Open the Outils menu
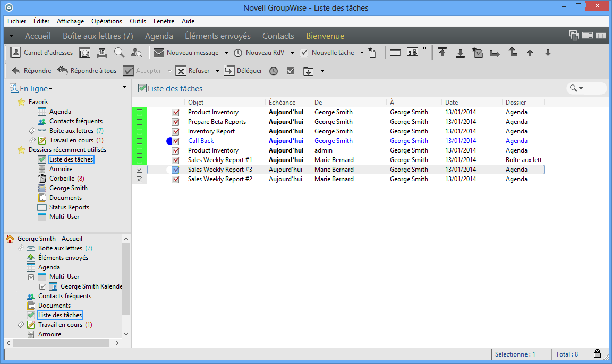612x364 pixels. coord(138,21)
